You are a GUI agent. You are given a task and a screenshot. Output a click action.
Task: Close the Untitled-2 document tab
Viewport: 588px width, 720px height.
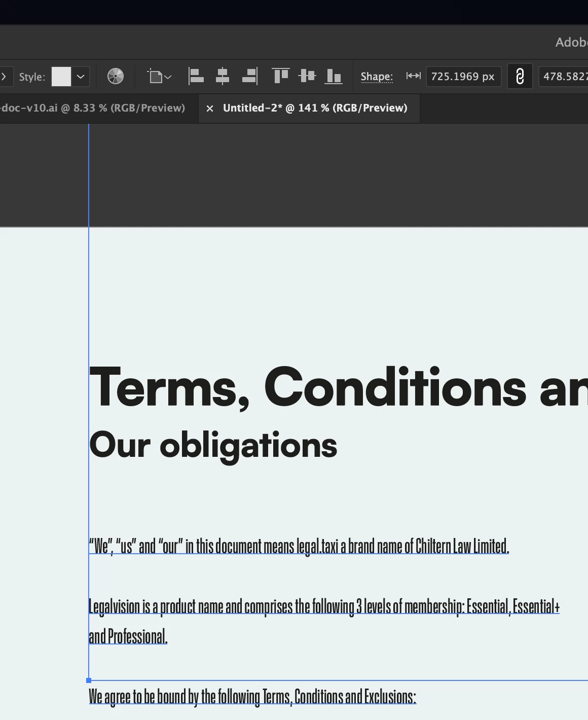point(210,108)
